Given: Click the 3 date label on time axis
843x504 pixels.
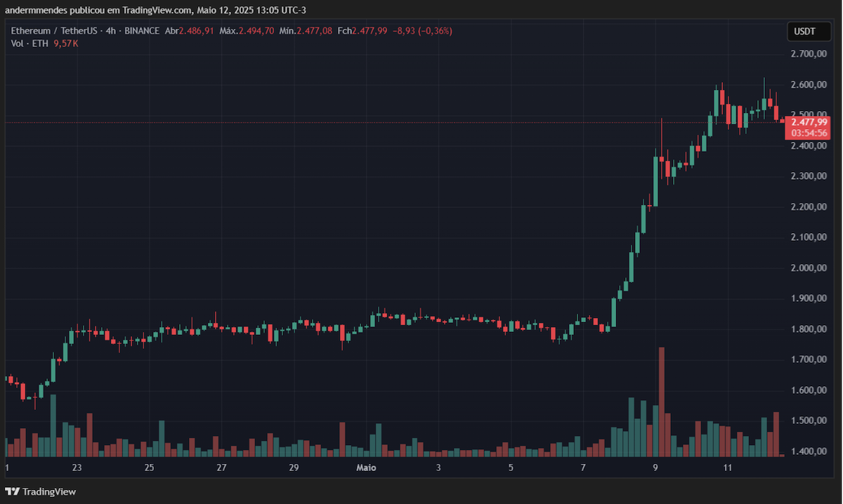Looking at the screenshot, I should point(438,467).
